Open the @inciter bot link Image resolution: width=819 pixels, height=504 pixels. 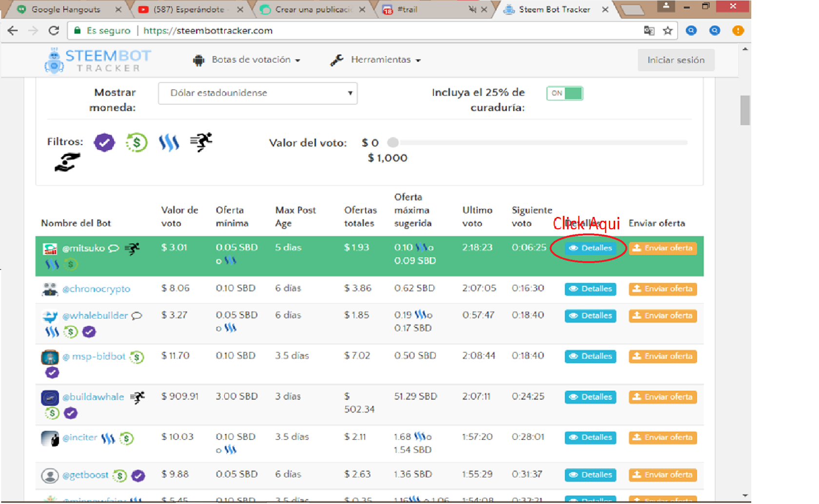click(x=80, y=437)
